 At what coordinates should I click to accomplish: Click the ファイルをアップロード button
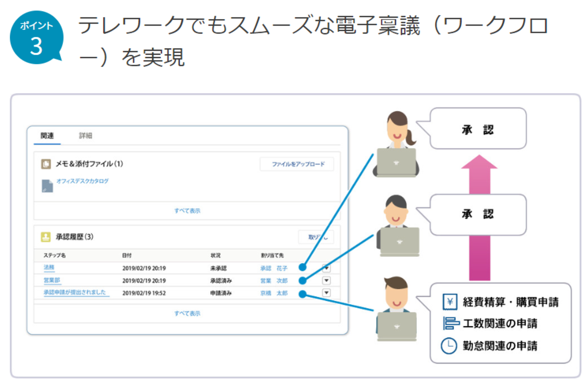click(296, 165)
